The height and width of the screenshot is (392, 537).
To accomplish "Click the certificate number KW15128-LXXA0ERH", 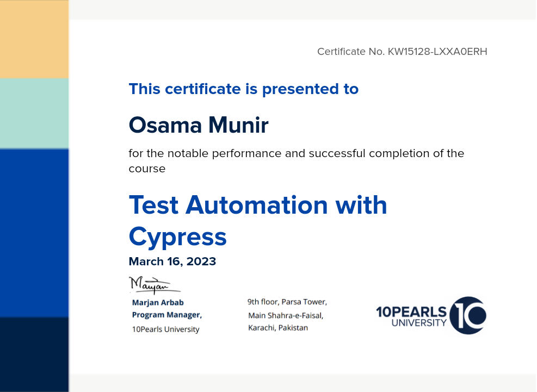I will pos(437,52).
